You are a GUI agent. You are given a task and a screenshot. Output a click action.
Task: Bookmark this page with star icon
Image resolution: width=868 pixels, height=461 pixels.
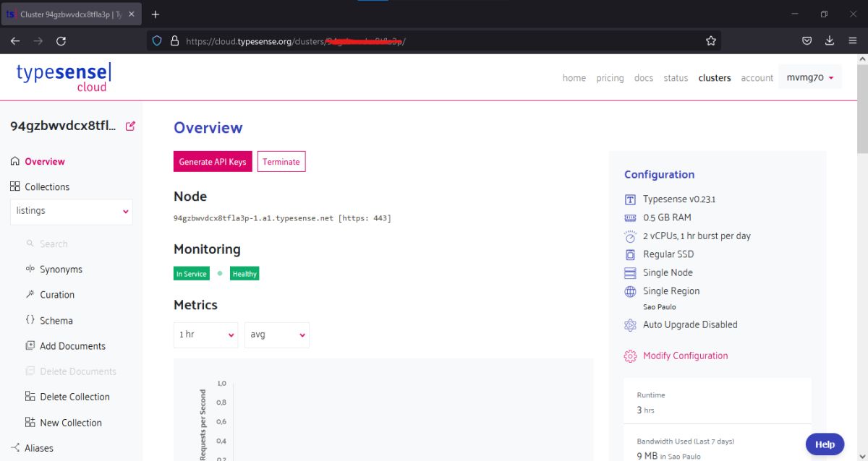tap(710, 41)
